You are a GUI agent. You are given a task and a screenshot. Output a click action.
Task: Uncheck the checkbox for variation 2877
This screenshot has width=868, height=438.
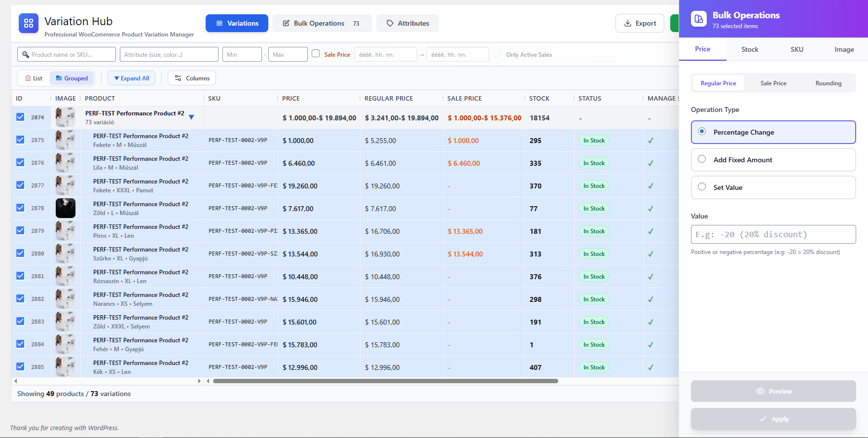point(20,185)
